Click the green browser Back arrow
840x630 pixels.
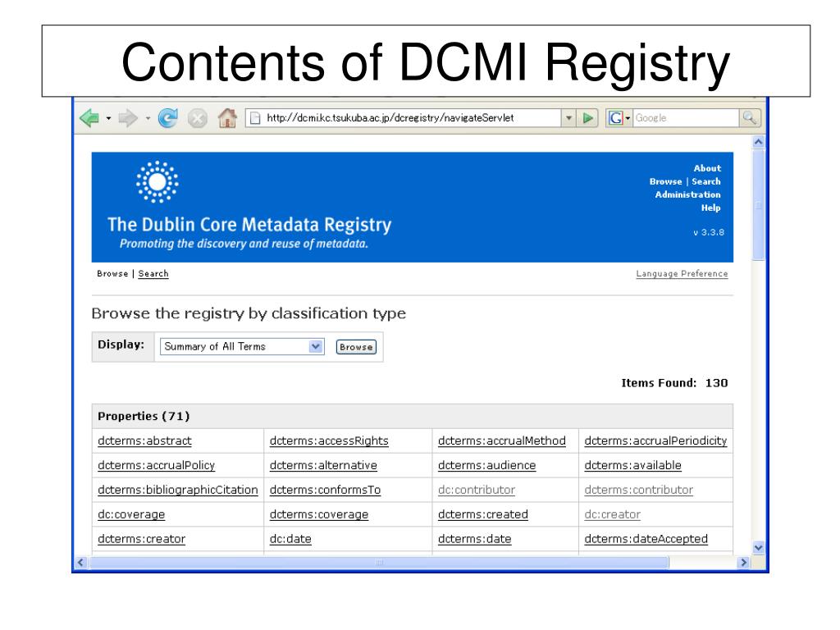pyautogui.click(x=89, y=118)
